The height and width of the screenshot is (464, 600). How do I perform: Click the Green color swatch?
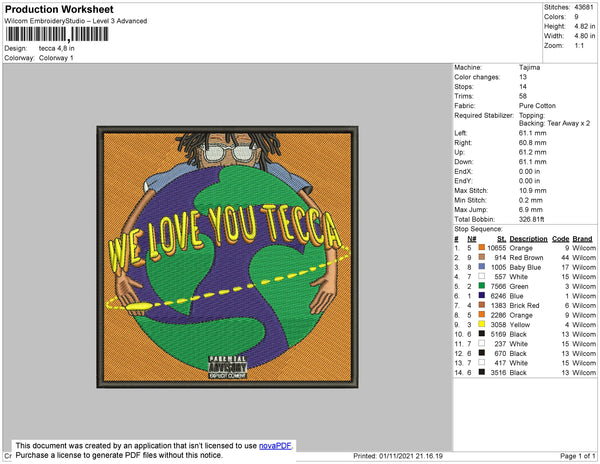point(481,286)
